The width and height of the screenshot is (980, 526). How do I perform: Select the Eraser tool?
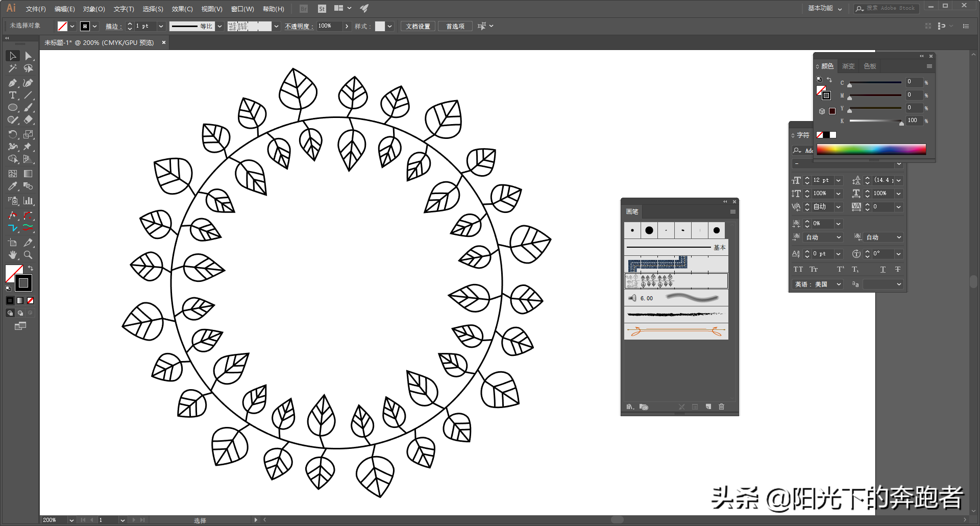tap(29, 119)
